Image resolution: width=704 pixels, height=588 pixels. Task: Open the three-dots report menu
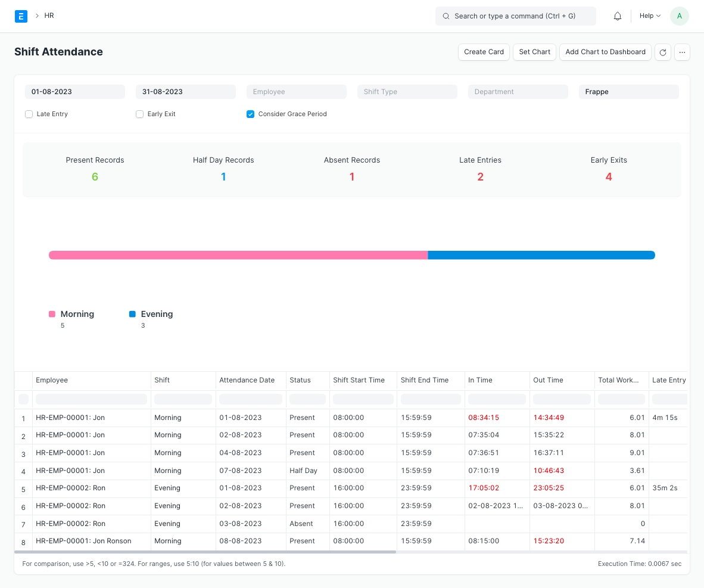(x=682, y=52)
